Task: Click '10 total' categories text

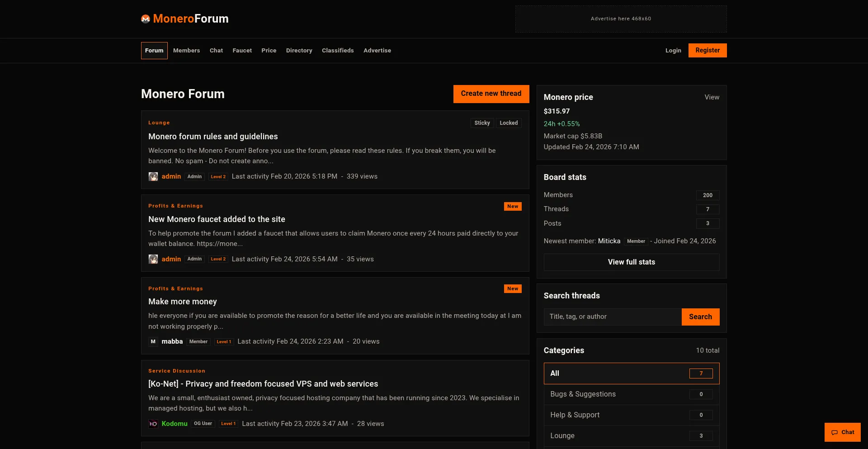Action: 708,350
